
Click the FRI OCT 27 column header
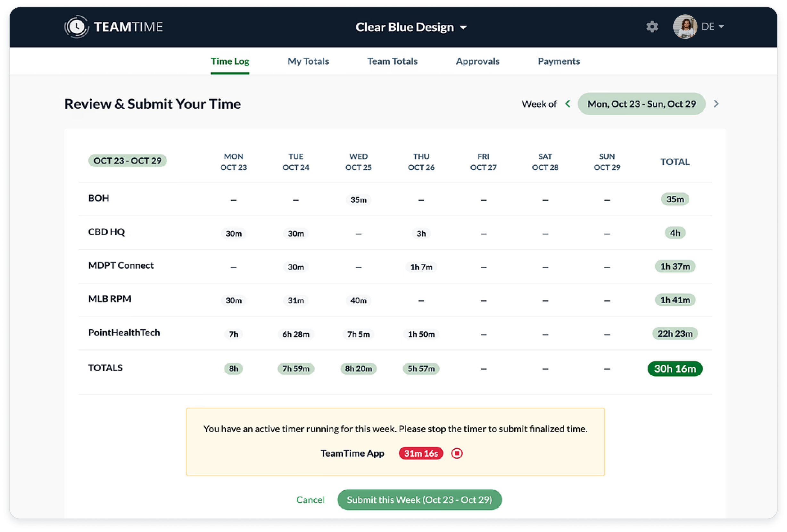point(483,162)
